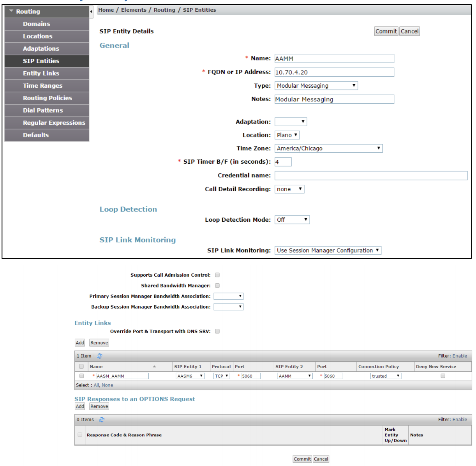The image size is (476, 466).
Task: Collapse the navigation pane with the arrow icon
Action: [x=92, y=10]
